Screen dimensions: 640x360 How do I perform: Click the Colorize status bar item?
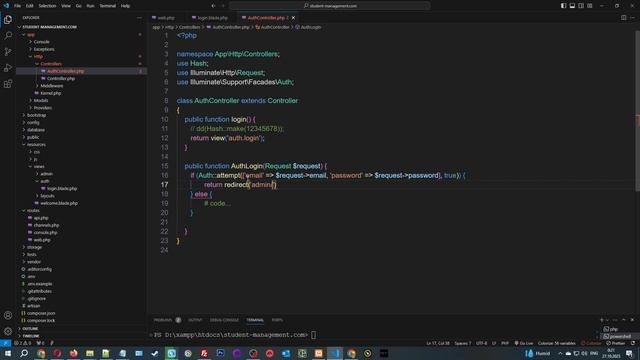coord(591,343)
